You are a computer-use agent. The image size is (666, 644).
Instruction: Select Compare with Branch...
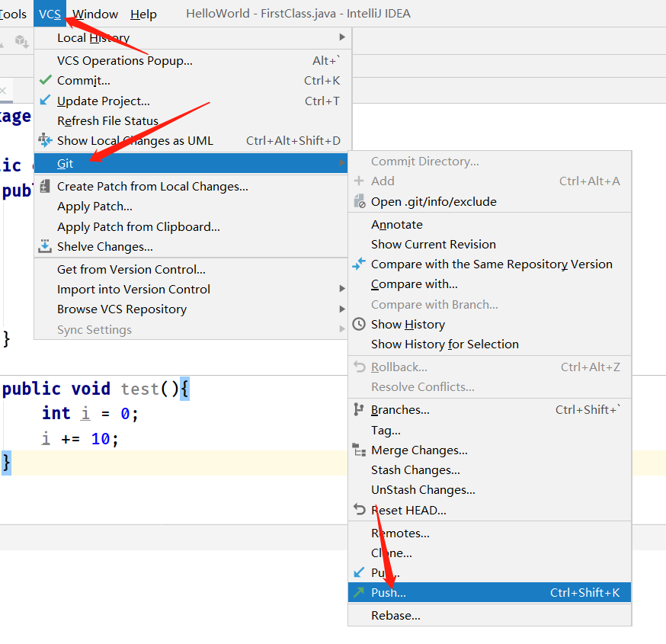[434, 304]
